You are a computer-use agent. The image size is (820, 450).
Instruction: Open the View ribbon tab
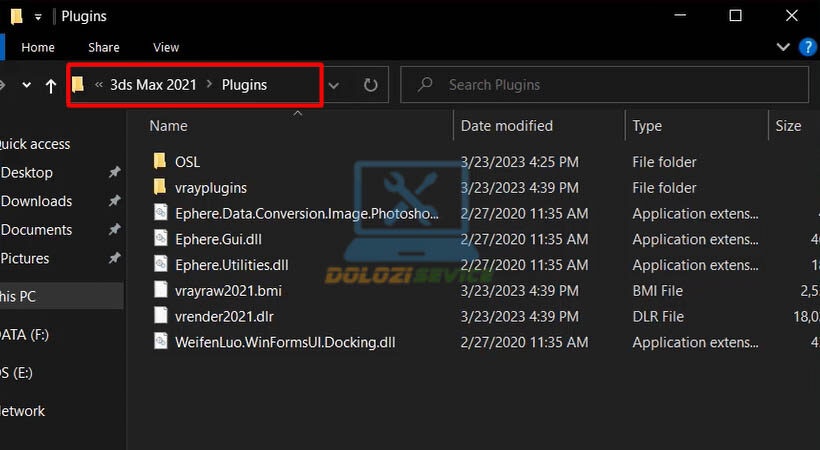coord(166,48)
